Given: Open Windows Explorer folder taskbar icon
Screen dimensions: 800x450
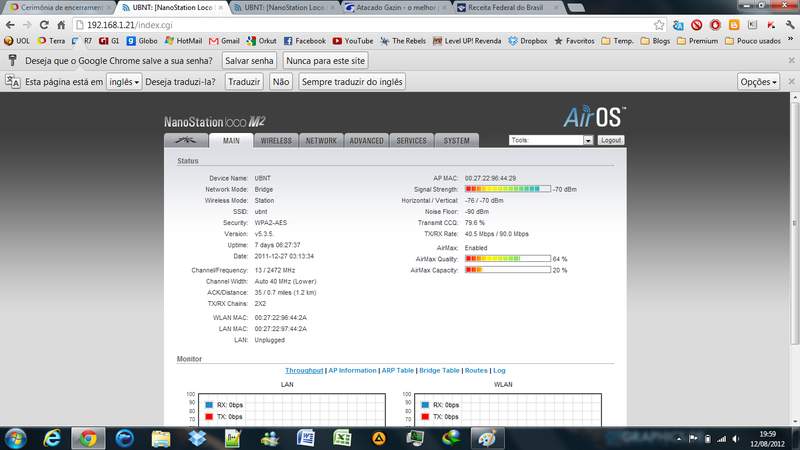Looking at the screenshot, I should [161, 438].
